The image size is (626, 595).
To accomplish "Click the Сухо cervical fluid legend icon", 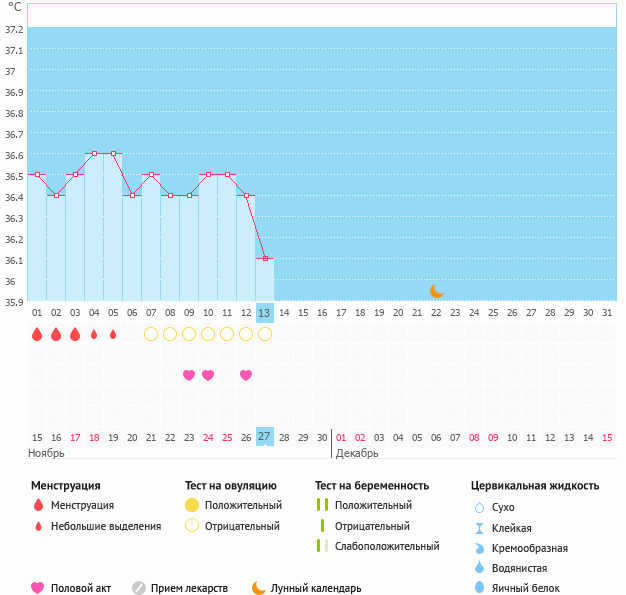I will tap(479, 508).
